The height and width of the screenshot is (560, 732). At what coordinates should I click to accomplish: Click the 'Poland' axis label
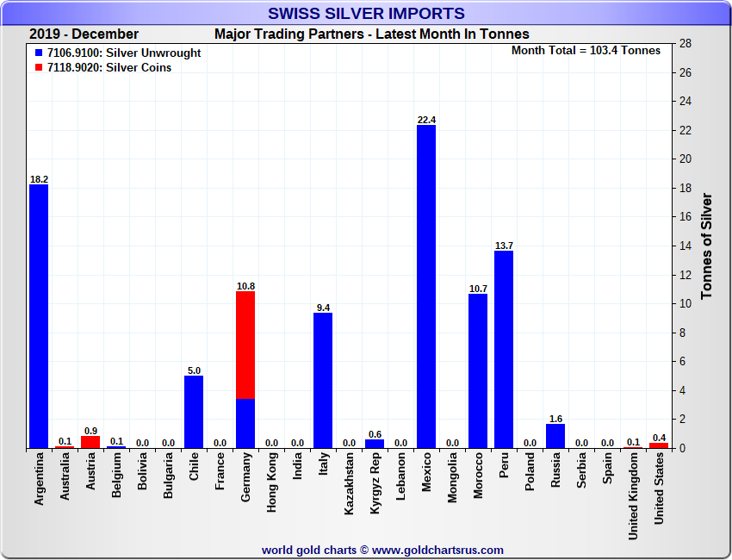530,472
